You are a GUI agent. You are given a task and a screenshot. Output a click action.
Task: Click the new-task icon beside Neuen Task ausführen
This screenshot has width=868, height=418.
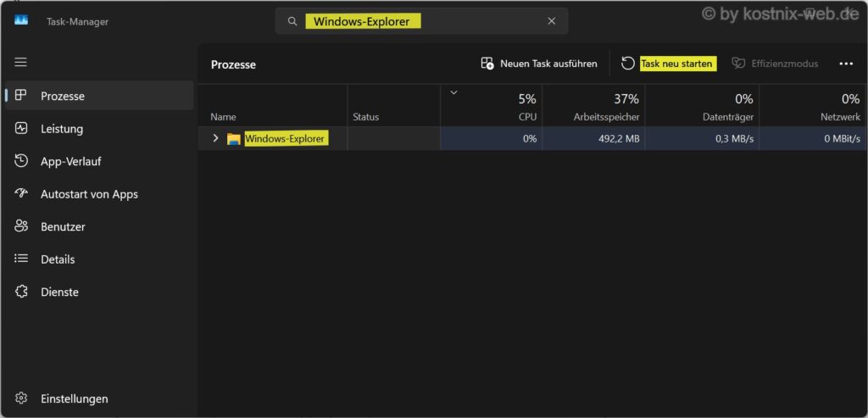(x=487, y=64)
